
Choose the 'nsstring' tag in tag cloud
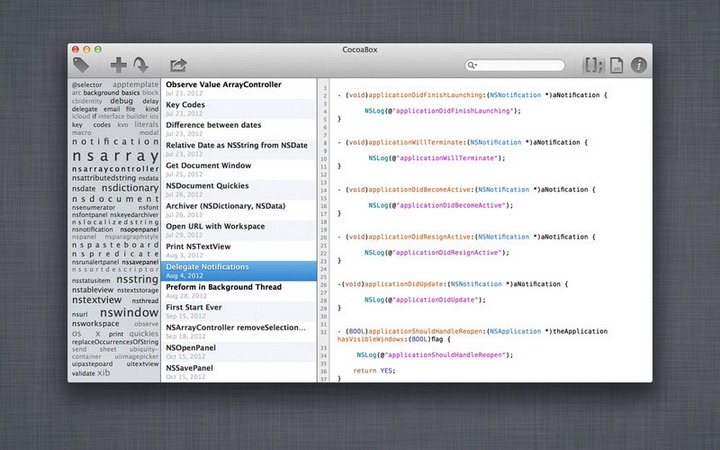[x=137, y=280]
